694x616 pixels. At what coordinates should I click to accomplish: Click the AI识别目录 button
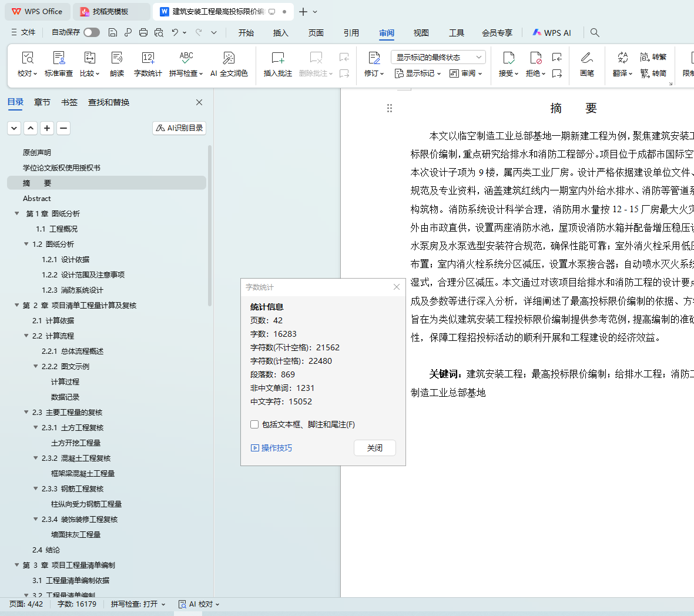coord(179,128)
